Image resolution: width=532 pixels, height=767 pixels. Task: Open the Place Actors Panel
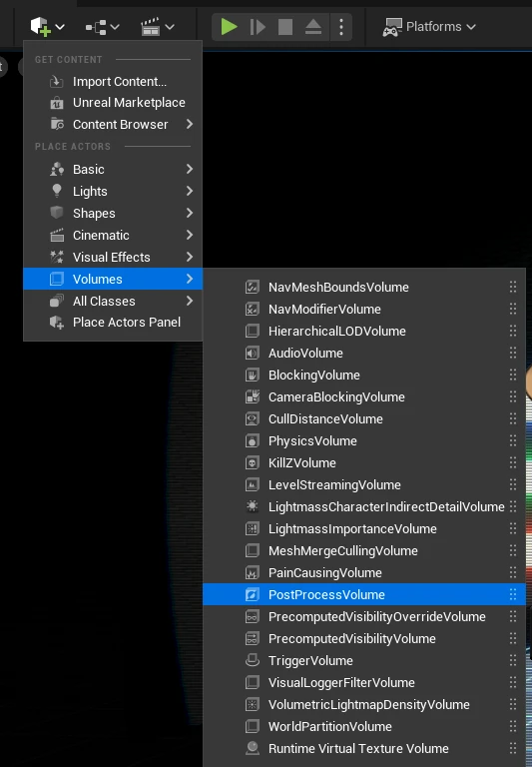click(x=113, y=323)
